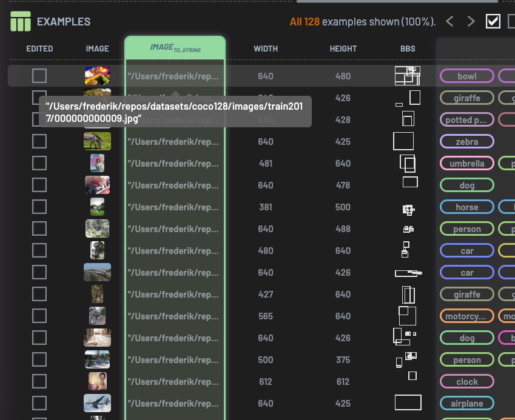Toggle the checked box beside the page arrows
Screen dimensions: 515x420
tap(493, 21)
